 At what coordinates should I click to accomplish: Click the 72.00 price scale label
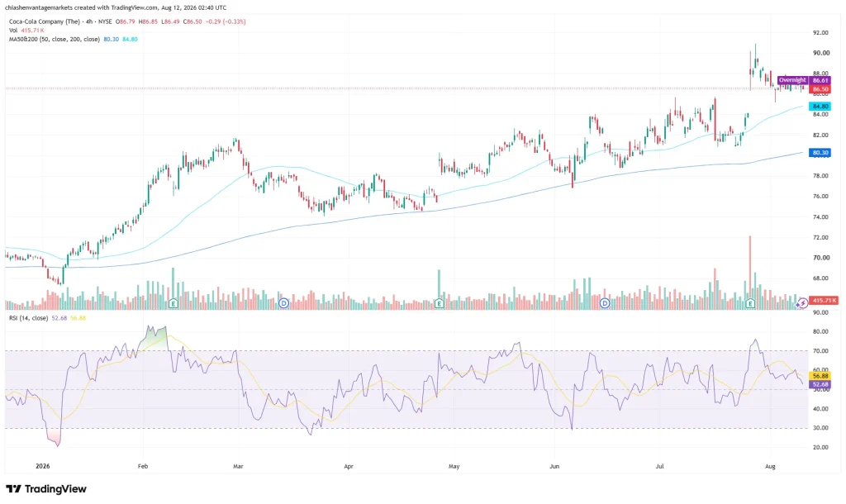tap(820, 237)
